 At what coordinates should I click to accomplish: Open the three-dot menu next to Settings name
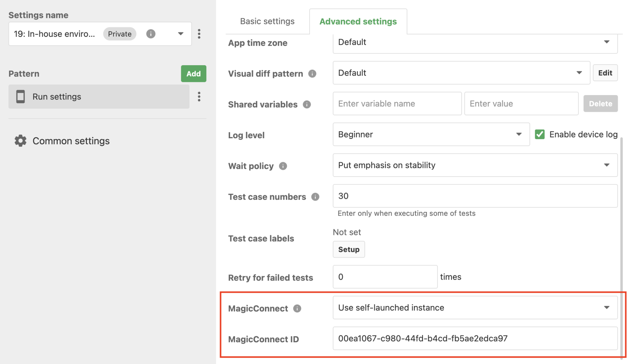click(199, 34)
